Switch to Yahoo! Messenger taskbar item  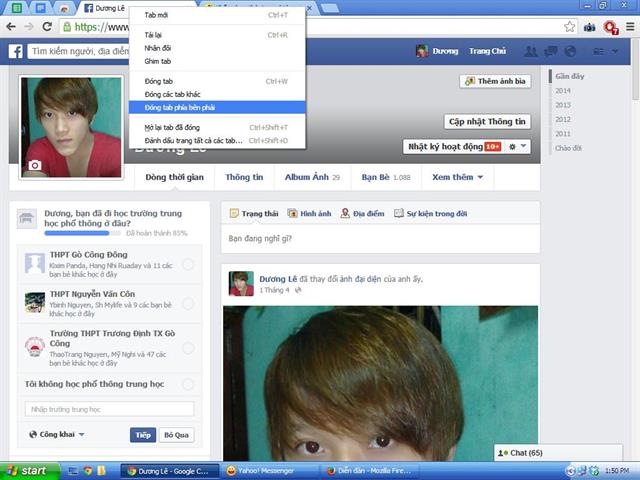(269, 471)
